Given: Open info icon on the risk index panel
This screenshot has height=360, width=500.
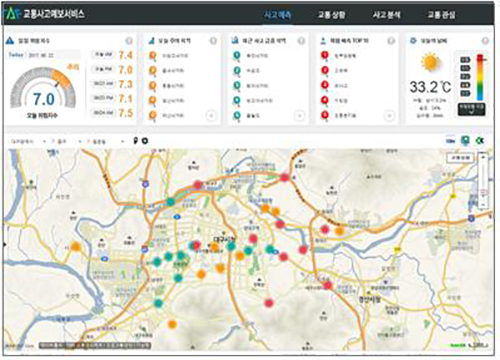Looking at the screenshot, I should point(129,41).
